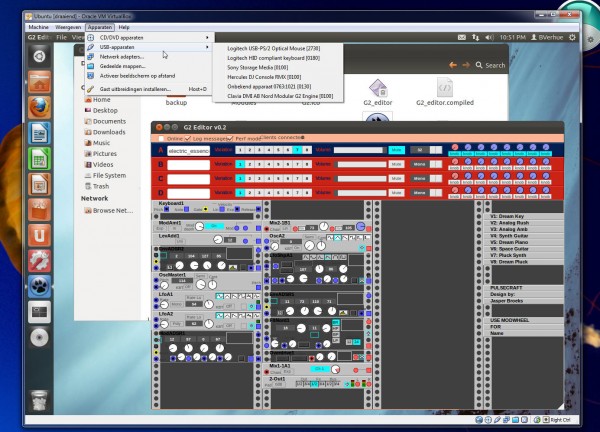The width and height of the screenshot is (600, 432).
Task: Open the Trash icon in the dock
Action: (39, 400)
